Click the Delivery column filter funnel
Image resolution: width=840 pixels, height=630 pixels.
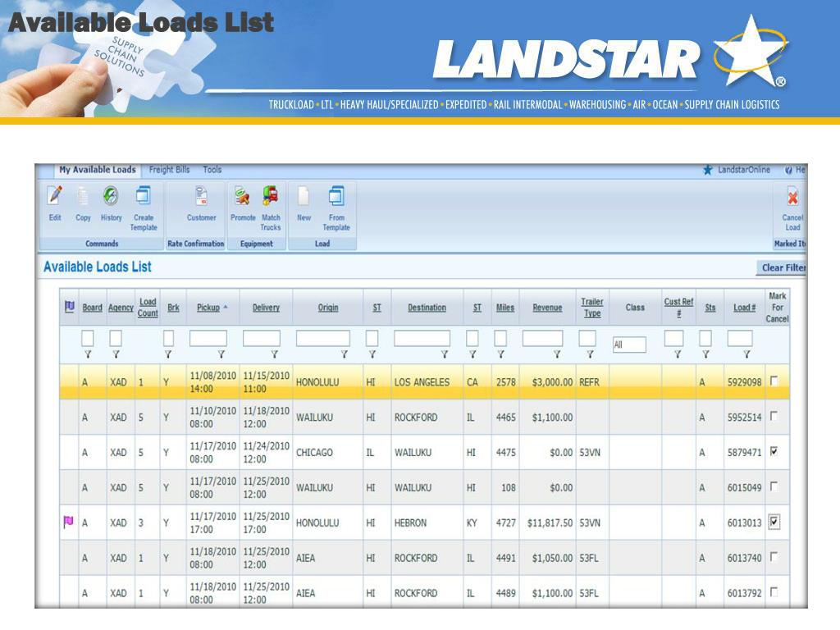pyautogui.click(x=274, y=354)
